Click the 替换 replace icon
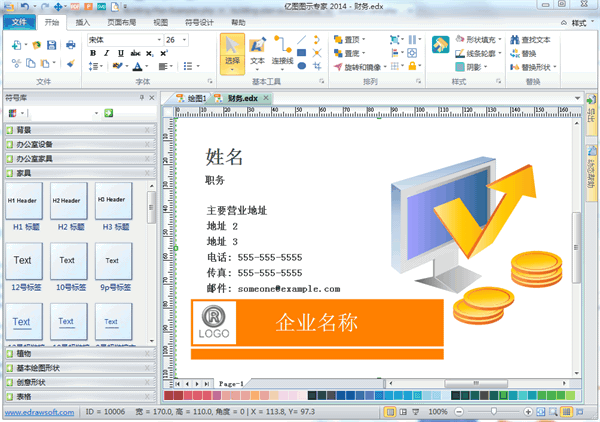The image size is (600, 422). click(515, 53)
